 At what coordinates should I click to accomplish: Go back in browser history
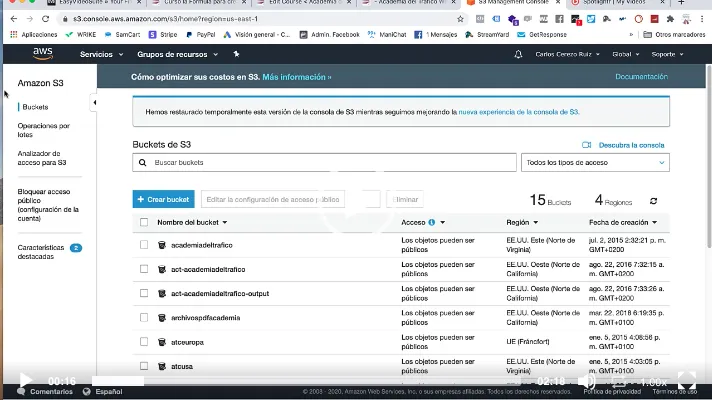tap(14, 19)
